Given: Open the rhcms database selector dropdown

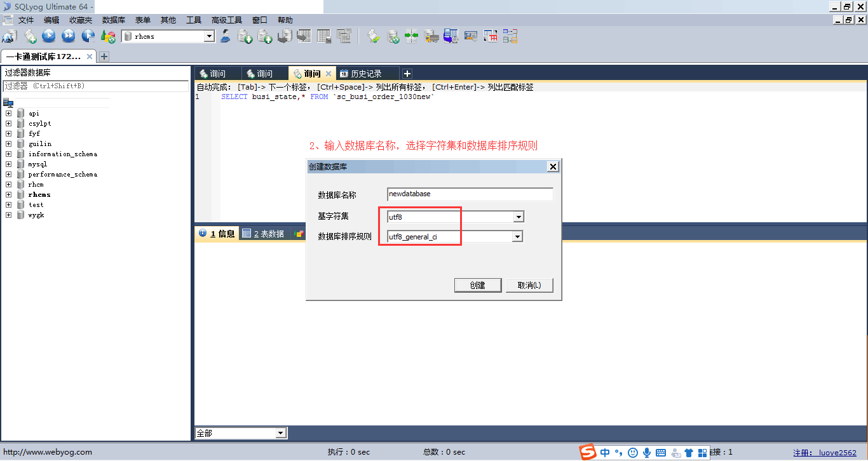Looking at the screenshot, I should coord(209,37).
